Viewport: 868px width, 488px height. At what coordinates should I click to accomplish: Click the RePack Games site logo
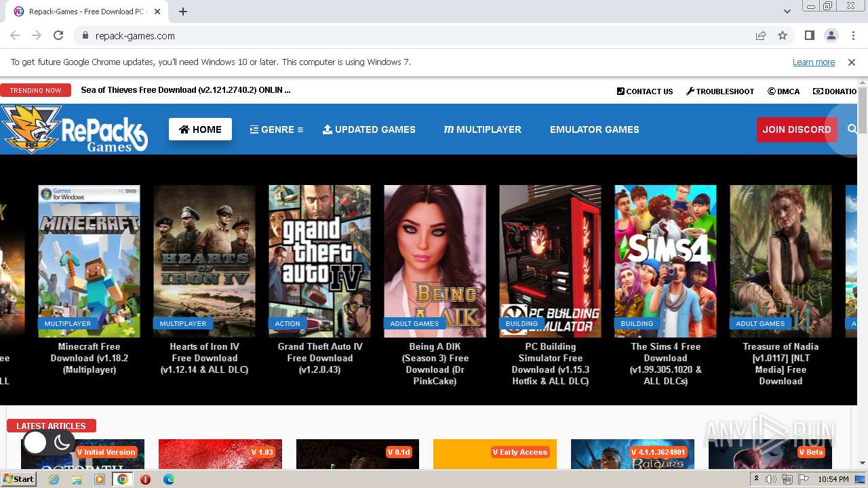(74, 129)
